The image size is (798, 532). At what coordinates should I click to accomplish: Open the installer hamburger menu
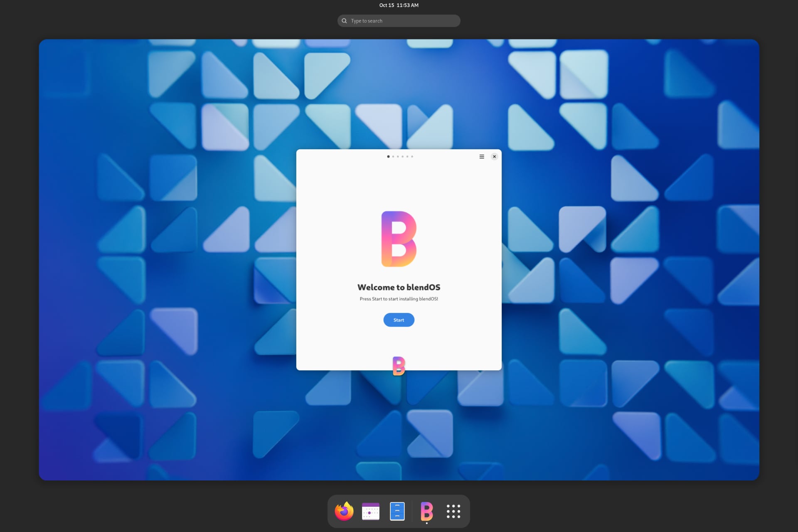[x=482, y=157]
